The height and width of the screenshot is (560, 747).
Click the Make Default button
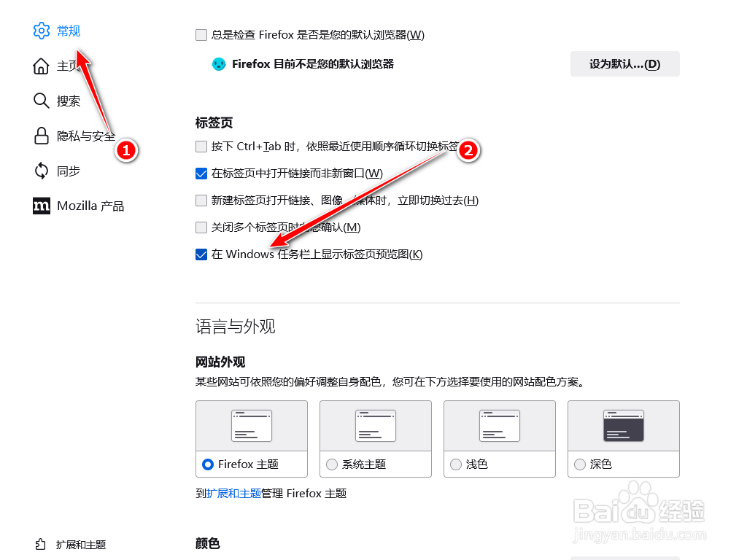624,64
